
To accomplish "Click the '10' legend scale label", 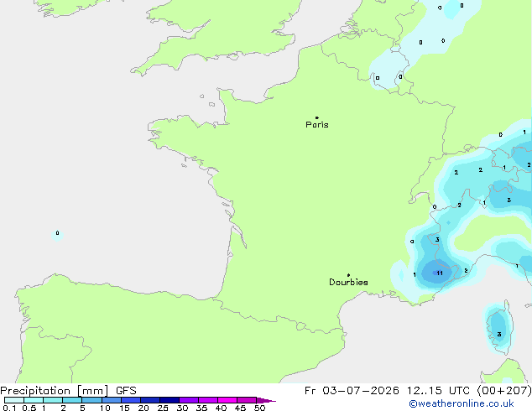I will coord(105,408).
